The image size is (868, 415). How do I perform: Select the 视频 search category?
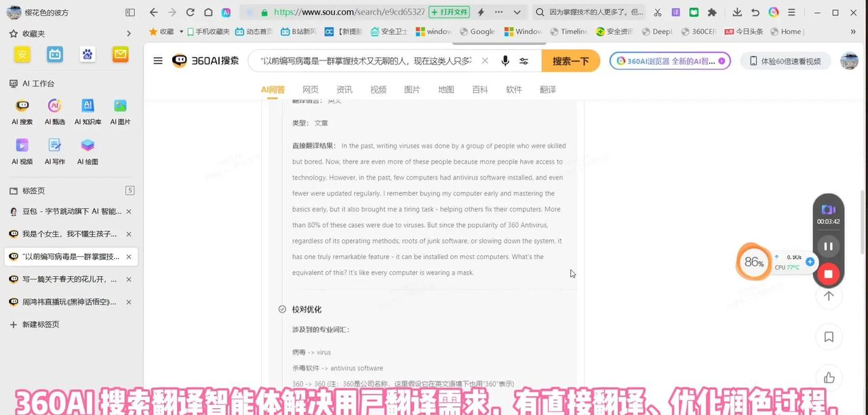(x=378, y=89)
